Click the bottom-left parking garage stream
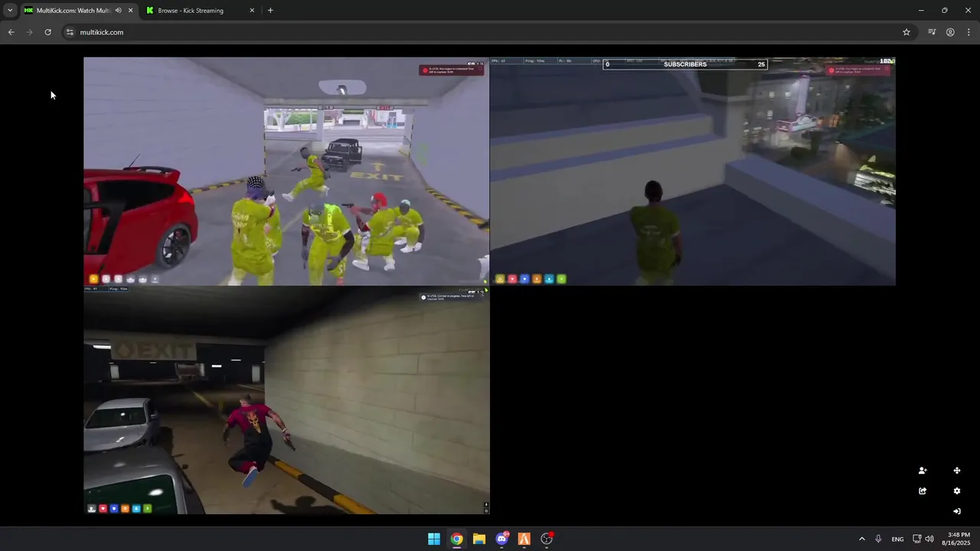Image resolution: width=980 pixels, height=551 pixels. (x=286, y=400)
